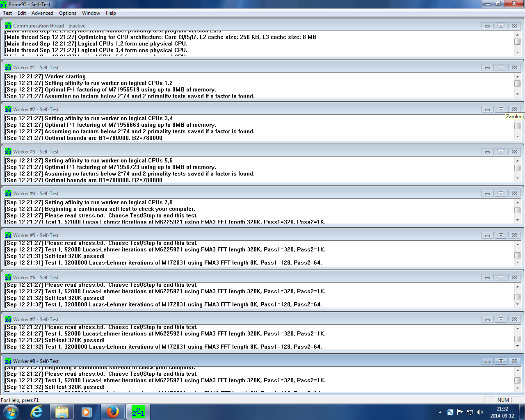Click scroll-down arrow in Worker #6 window
Viewport: 525px width, 420px height.
pyautogui.click(x=518, y=304)
